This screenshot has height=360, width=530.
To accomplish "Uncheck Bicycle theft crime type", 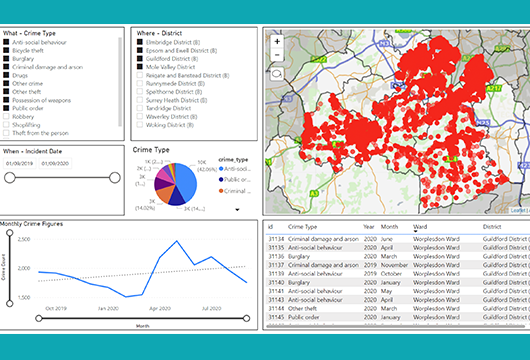I will point(6,50).
